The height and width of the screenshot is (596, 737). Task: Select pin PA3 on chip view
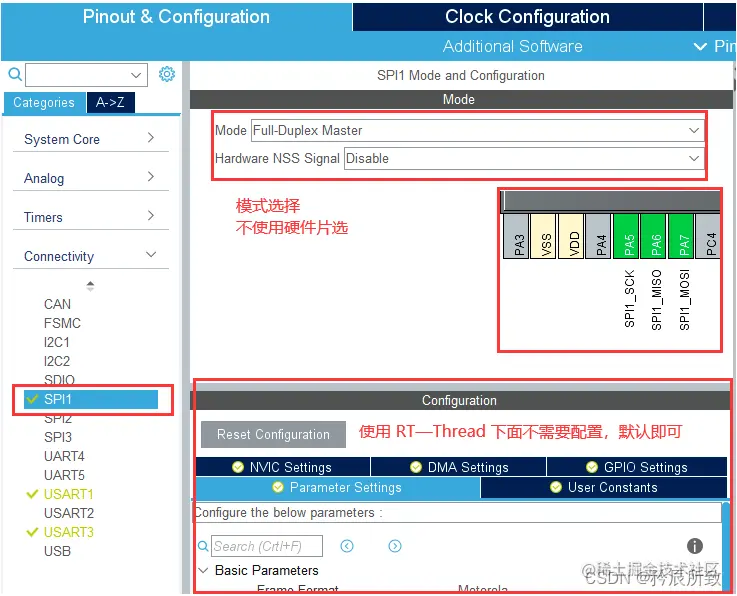pyautogui.click(x=516, y=236)
